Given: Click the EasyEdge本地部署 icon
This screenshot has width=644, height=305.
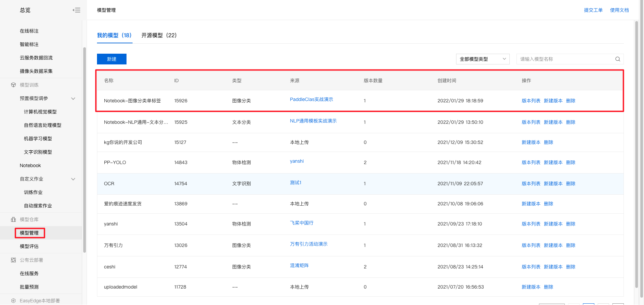Looking at the screenshot, I should point(13,301).
